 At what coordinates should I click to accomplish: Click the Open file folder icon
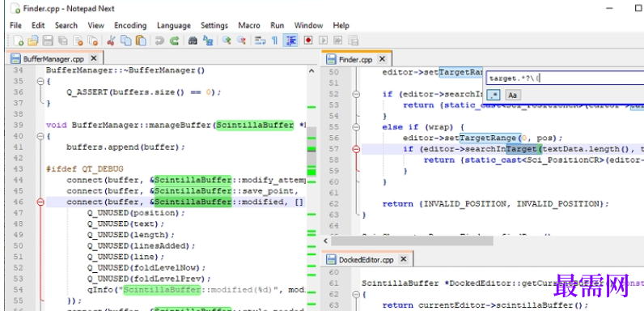point(33,40)
